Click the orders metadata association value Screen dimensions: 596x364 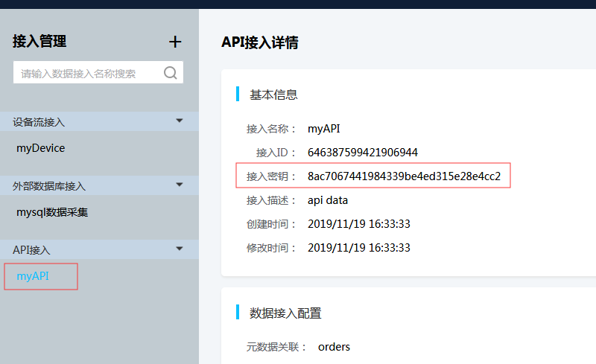[334, 347]
